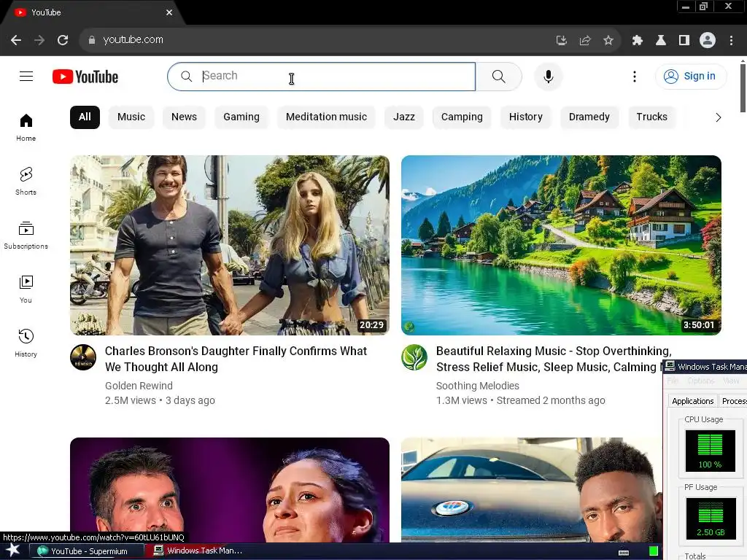This screenshot has height=560, width=747.
Task: Open the car review video thumbnail
Action: pos(531,489)
